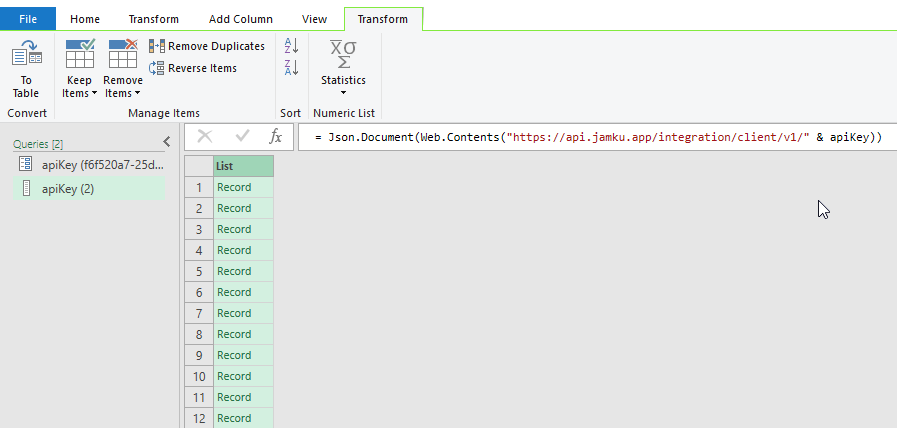Sort the list ascending A to Z
The image size is (897, 428).
(x=291, y=46)
